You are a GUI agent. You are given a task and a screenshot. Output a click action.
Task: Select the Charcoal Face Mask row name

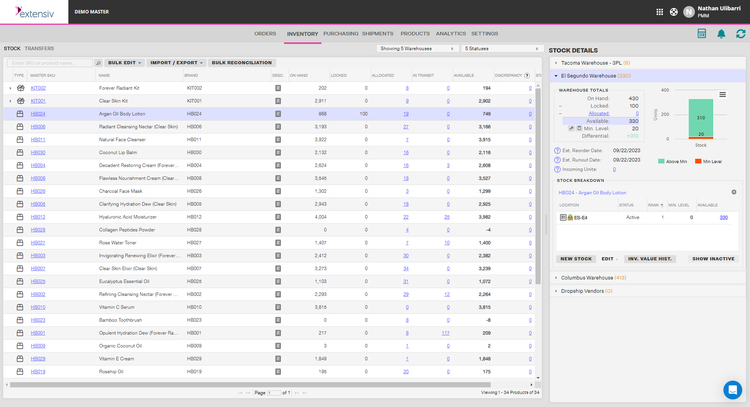click(x=121, y=191)
